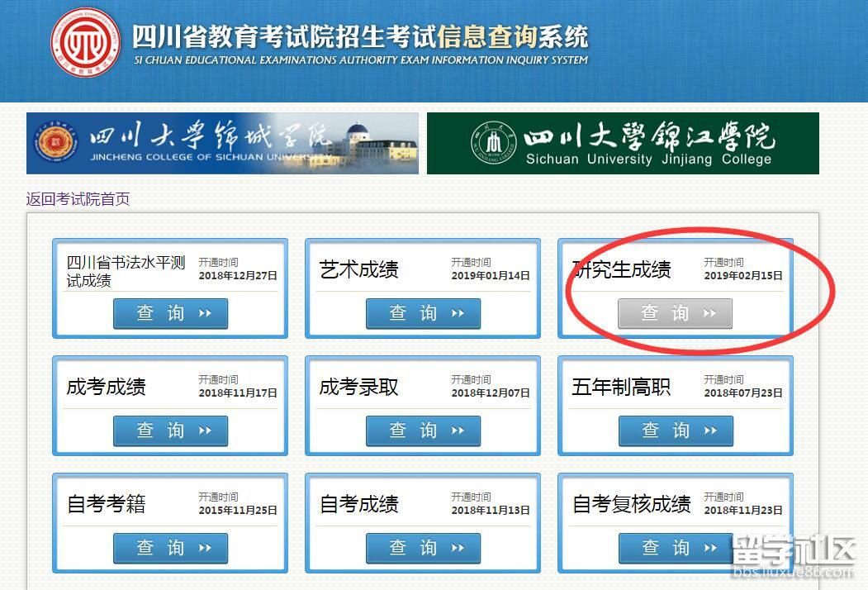The image size is (868, 590).
Task: Select the 五年制高职 card title
Action: point(621,387)
